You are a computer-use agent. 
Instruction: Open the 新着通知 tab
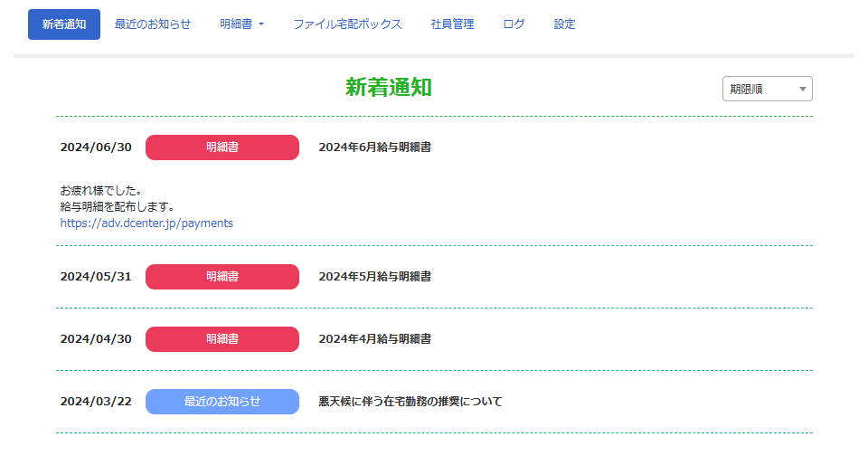coord(63,24)
